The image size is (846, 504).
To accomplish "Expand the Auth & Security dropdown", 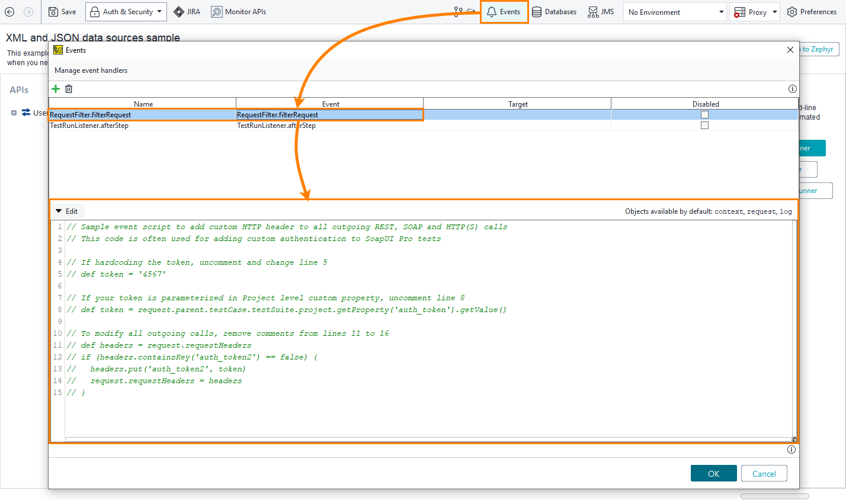I will (159, 11).
